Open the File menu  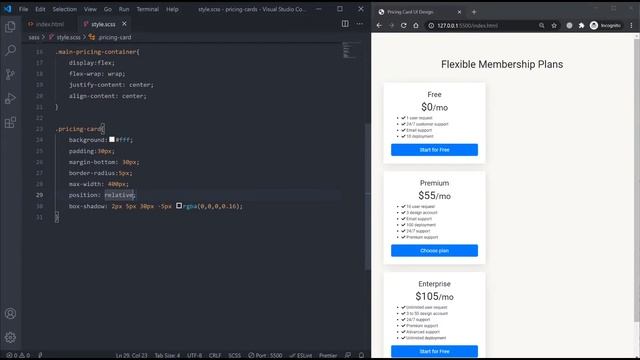pos(24,9)
